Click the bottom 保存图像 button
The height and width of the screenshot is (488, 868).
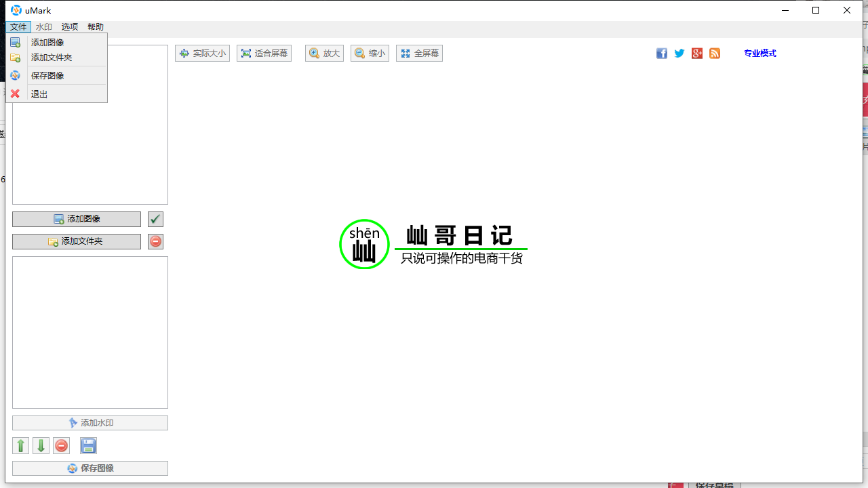click(90, 468)
